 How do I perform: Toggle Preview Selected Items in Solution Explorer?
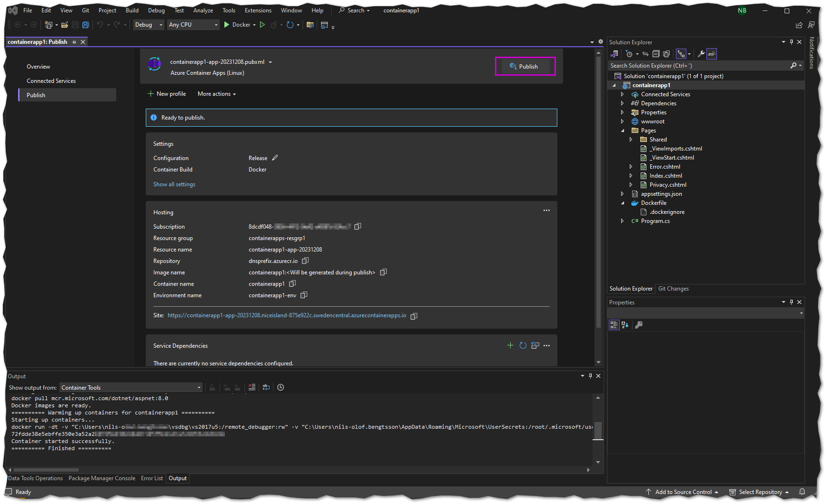click(x=712, y=54)
